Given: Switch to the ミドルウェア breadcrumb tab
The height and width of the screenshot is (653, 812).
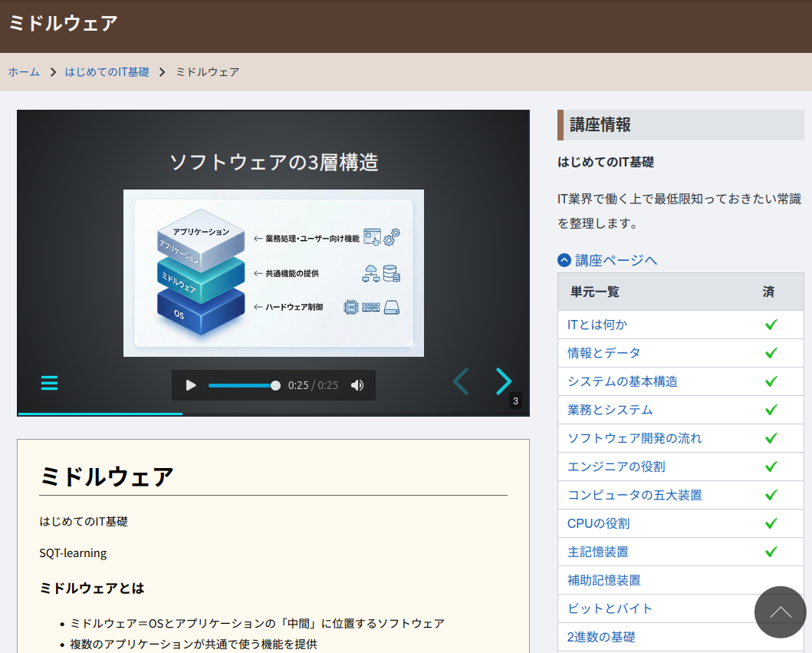Looking at the screenshot, I should click(x=207, y=71).
